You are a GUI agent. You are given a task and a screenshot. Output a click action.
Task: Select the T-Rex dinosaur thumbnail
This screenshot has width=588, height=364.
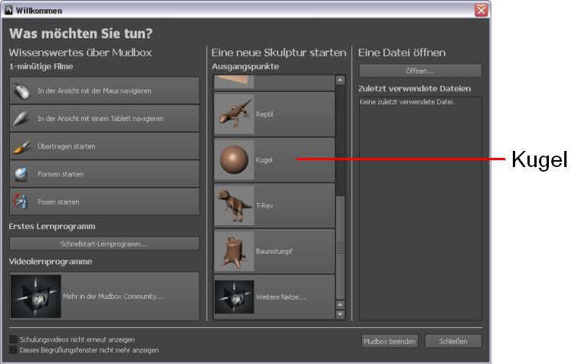[x=234, y=206]
